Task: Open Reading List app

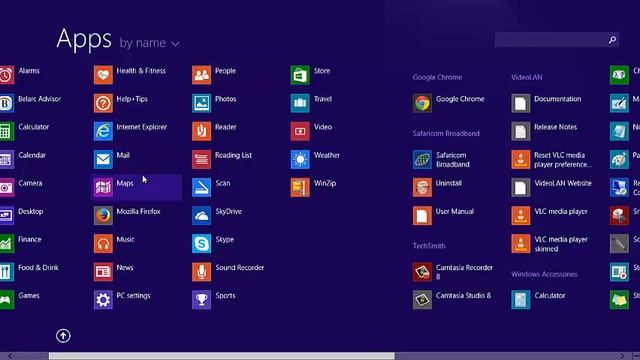Action: tap(222, 159)
